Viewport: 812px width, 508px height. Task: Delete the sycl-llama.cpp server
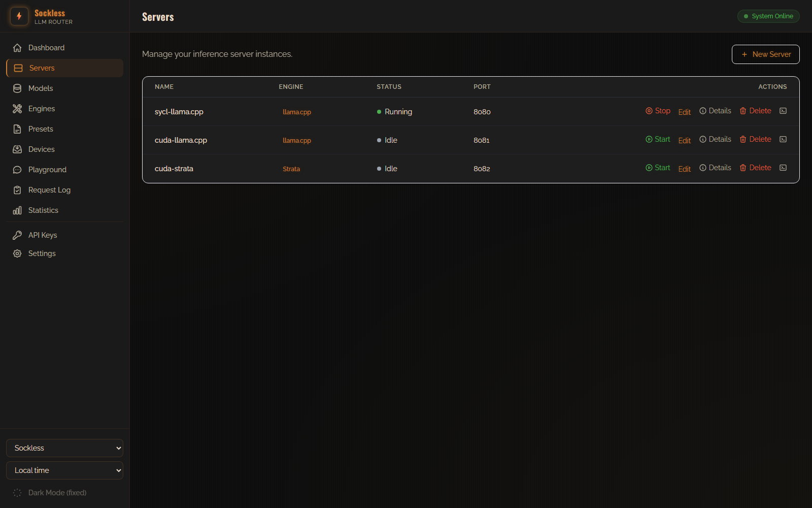click(755, 111)
